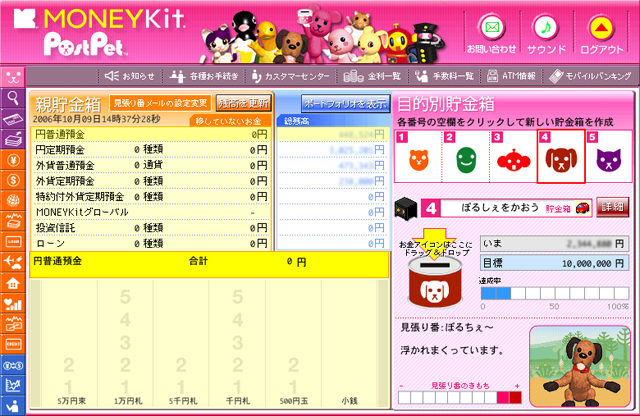This screenshot has width=640, height=416.
Task: Click the house sidebar icon
Action: [x=13, y=283]
